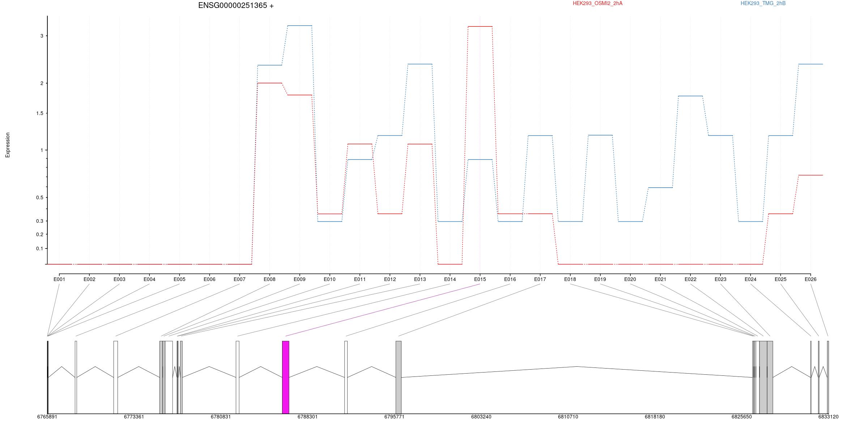Viewport: 868px width, 434px height.
Task: Click exon label E021
Action: pyautogui.click(x=660, y=279)
